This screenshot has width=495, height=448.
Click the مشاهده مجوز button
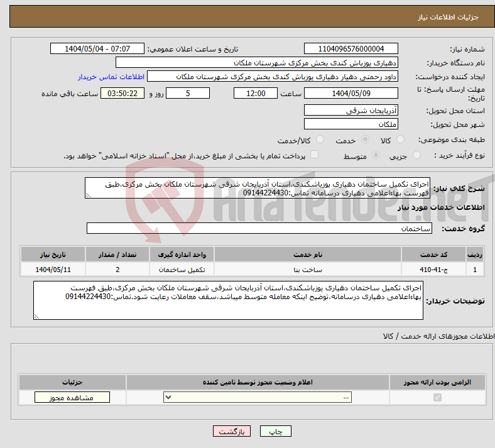click(72, 397)
